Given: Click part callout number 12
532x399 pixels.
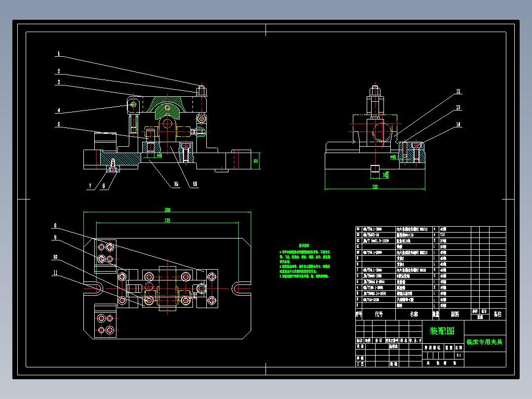Looking at the screenshot, I should point(458,91).
